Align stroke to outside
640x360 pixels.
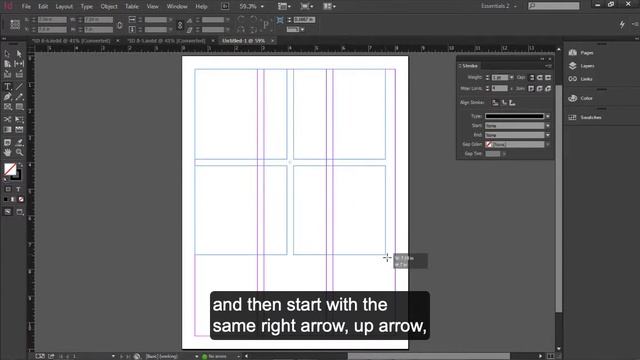(x=512, y=103)
